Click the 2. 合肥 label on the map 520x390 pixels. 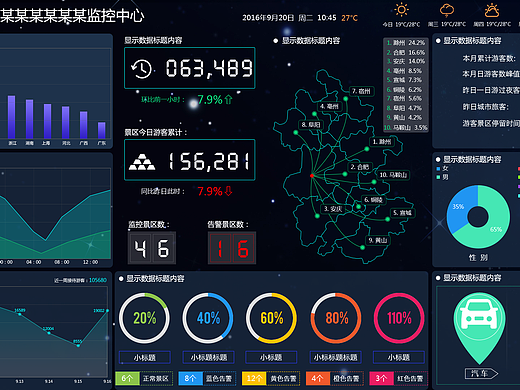(360, 167)
